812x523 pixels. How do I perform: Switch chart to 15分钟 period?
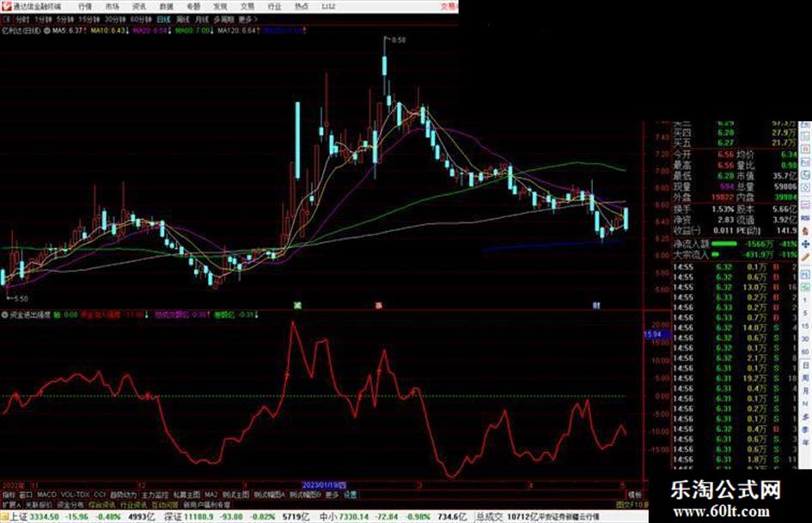89,20
